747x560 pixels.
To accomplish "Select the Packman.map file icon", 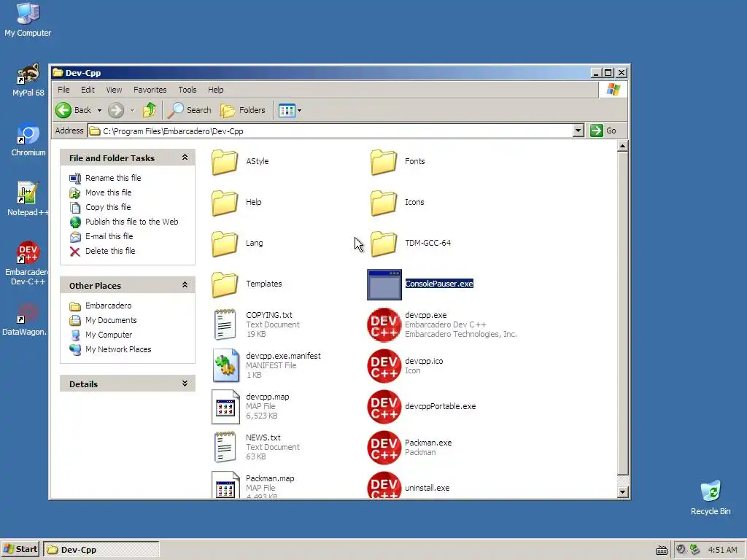I will (x=225, y=485).
